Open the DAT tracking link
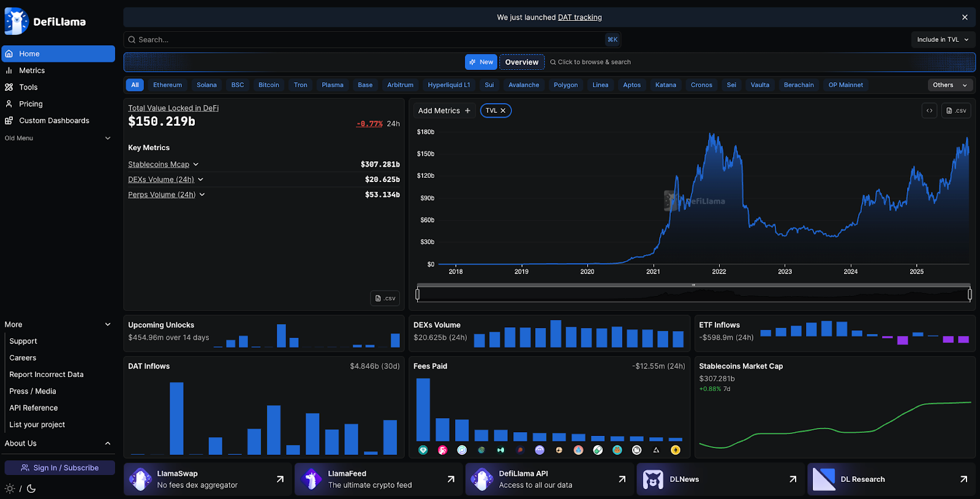Viewport: 980px width, 499px height. coord(579,18)
